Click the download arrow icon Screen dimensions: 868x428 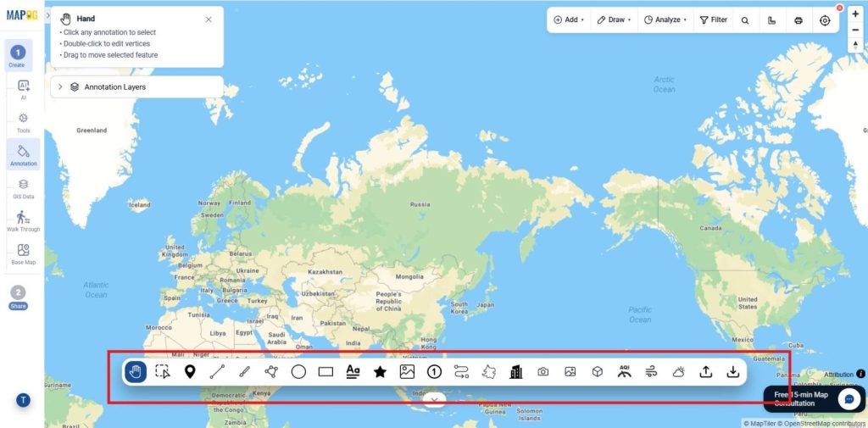click(733, 372)
